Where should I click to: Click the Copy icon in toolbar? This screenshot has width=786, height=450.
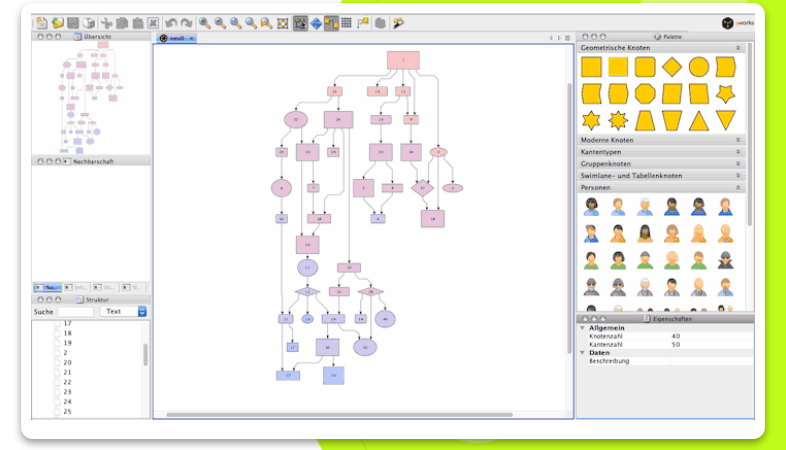(122, 23)
